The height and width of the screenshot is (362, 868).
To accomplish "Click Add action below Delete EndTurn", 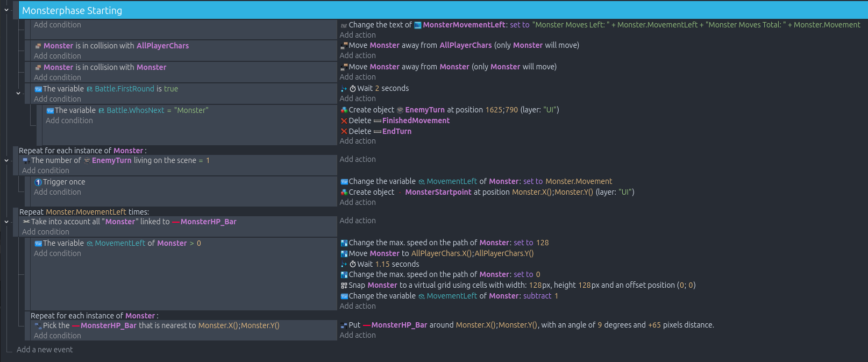I will [x=358, y=141].
